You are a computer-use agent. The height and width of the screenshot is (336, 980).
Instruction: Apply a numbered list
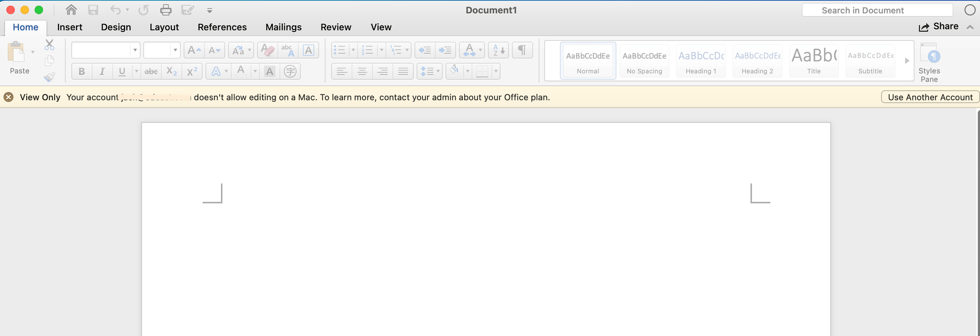coord(367,50)
